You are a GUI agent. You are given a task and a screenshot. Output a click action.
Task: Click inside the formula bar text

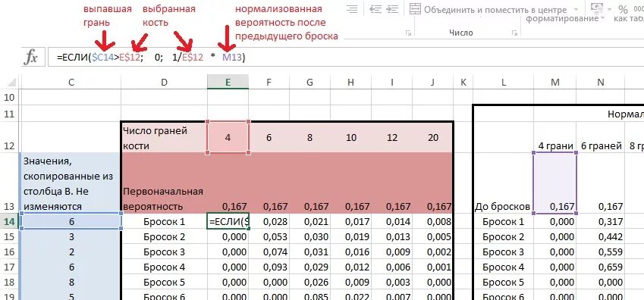(x=151, y=58)
